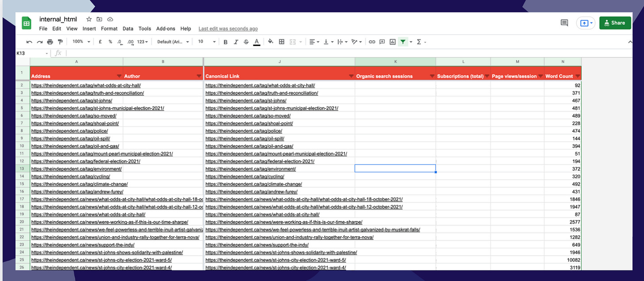Click the tag/oil-spill/ link in Address column
The image size is (644, 281).
point(71,139)
